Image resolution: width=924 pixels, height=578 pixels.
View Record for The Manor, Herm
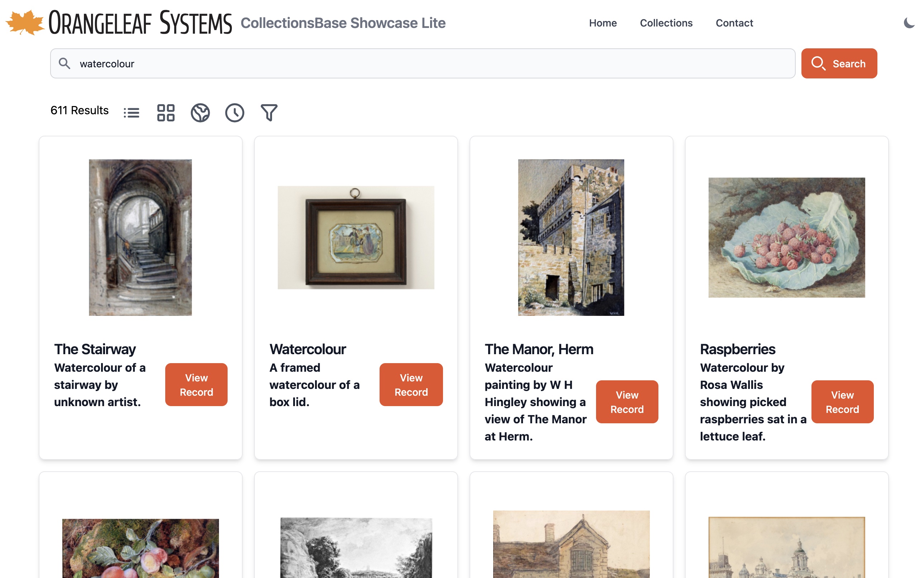[627, 402]
